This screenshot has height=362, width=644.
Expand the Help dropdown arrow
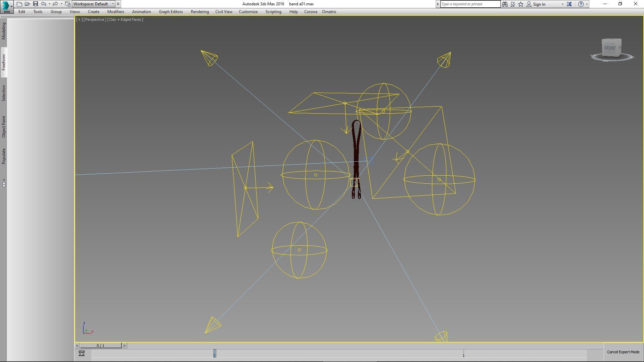pyautogui.click(x=587, y=4)
